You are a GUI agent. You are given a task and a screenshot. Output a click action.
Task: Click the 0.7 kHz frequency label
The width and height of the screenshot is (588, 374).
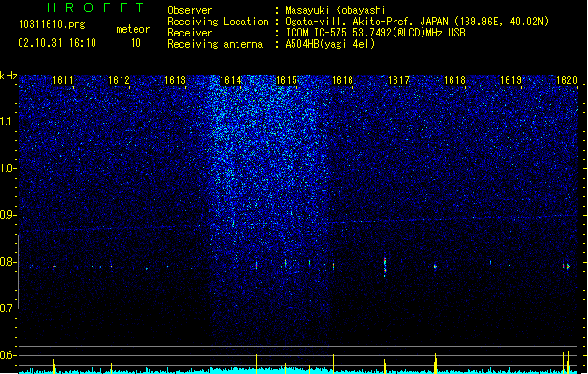point(8,309)
